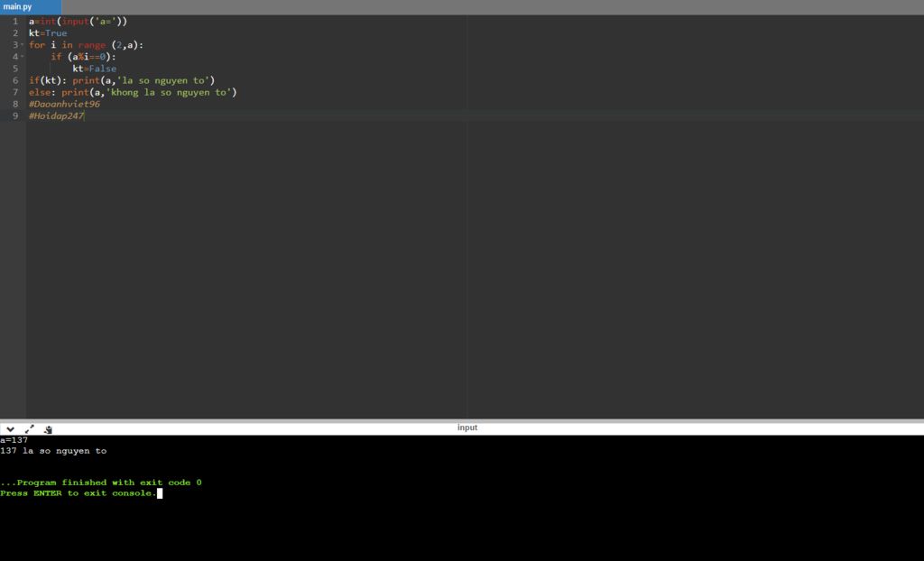The height and width of the screenshot is (561, 924).
Task: Click the a=137 console line
Action: 14,440
